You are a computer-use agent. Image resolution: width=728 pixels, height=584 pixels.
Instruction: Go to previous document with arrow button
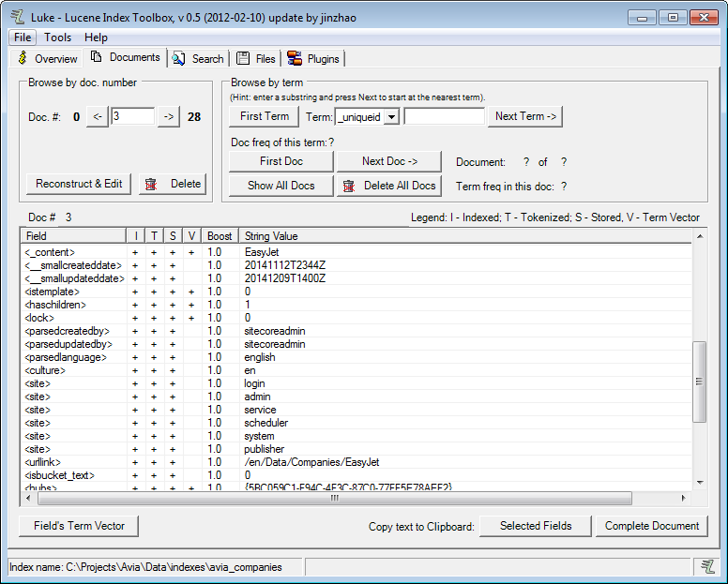[x=98, y=117]
